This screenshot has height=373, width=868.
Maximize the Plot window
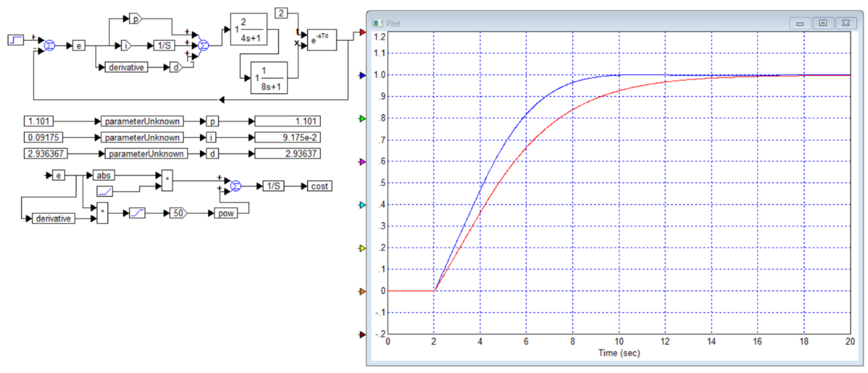[x=823, y=23]
